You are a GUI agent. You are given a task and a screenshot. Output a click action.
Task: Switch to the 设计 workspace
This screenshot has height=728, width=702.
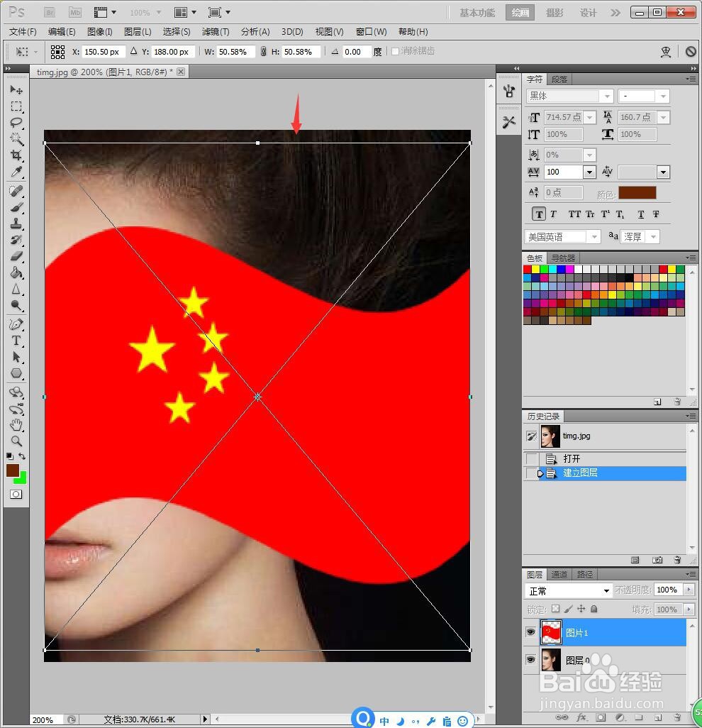[589, 13]
